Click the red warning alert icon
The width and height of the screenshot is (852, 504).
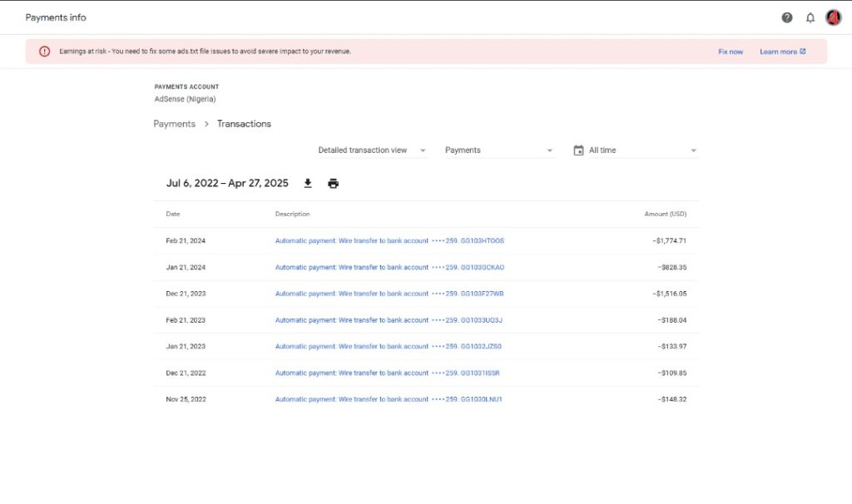(x=44, y=52)
